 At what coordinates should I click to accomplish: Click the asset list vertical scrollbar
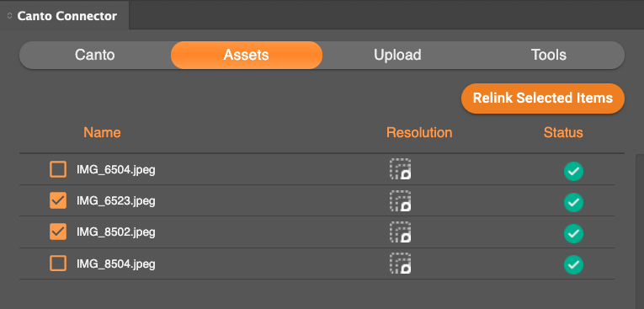pyautogui.click(x=640, y=232)
